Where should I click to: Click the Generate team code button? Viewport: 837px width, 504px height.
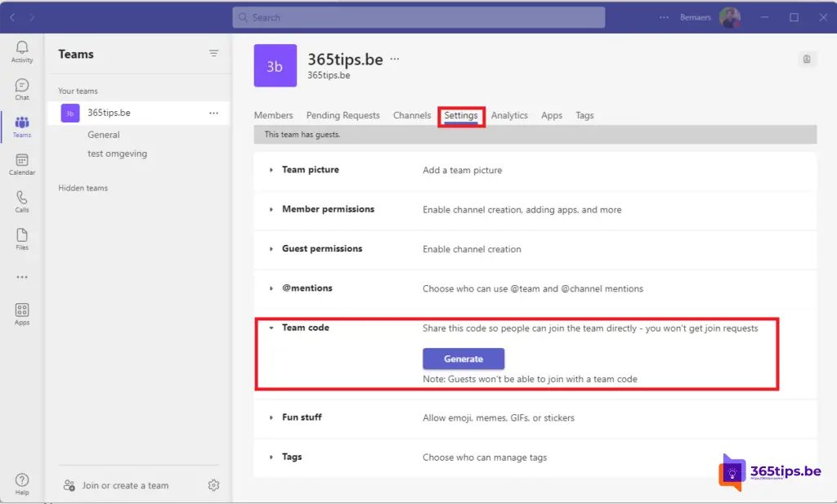coord(463,359)
